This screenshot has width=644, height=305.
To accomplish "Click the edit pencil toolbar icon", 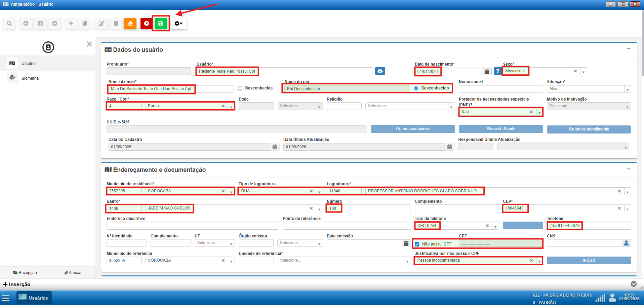I will (x=101, y=24).
